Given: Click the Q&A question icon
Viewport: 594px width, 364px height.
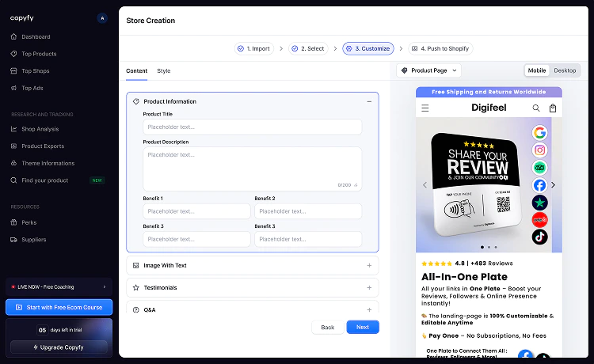Looking at the screenshot, I should pyautogui.click(x=136, y=309).
